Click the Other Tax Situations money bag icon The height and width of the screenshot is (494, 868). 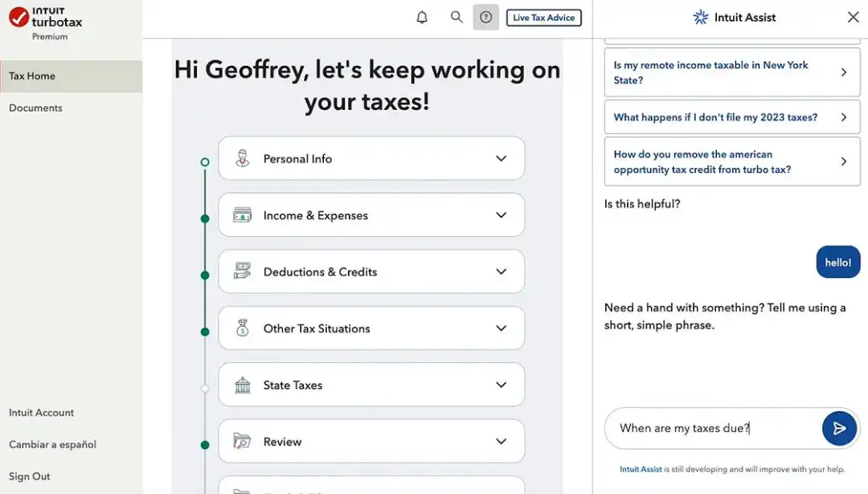click(242, 328)
